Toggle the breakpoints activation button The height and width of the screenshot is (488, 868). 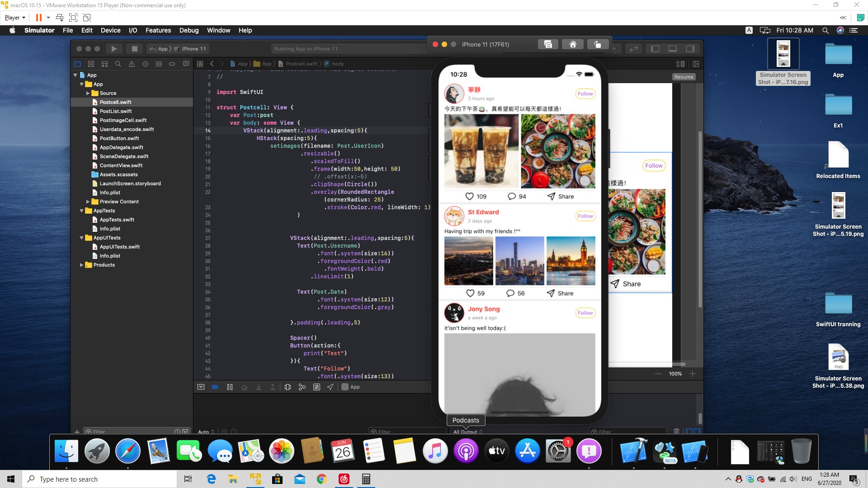coord(215,387)
